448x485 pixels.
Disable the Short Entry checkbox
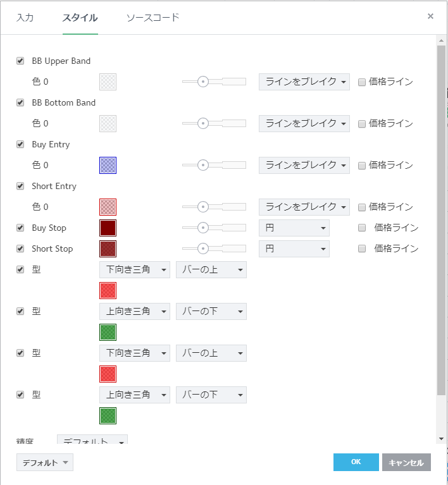click(x=20, y=186)
